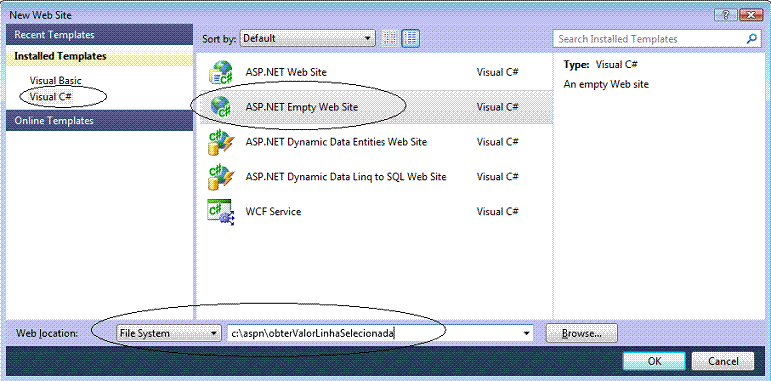771x381 pixels.
Task: Click the ASP.NET Empty Web Site globe icon
Action: 220,107
